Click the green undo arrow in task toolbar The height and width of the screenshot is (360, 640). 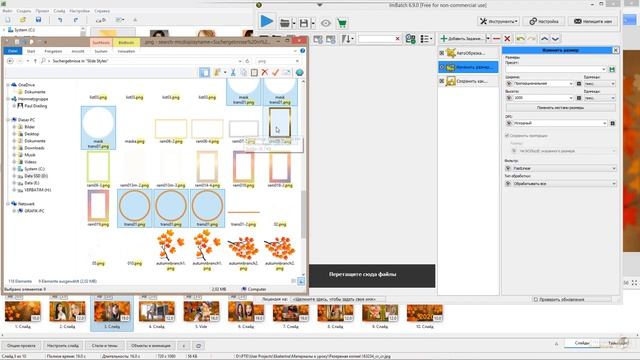520,39
